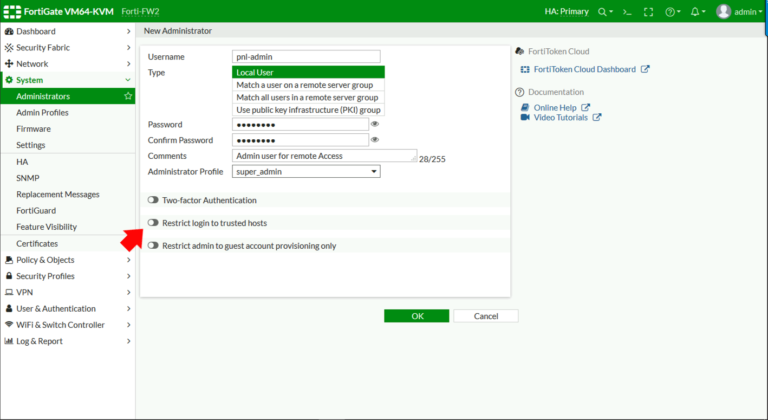Click the Dashboard gauge icon
The image size is (768, 420).
(x=9, y=31)
